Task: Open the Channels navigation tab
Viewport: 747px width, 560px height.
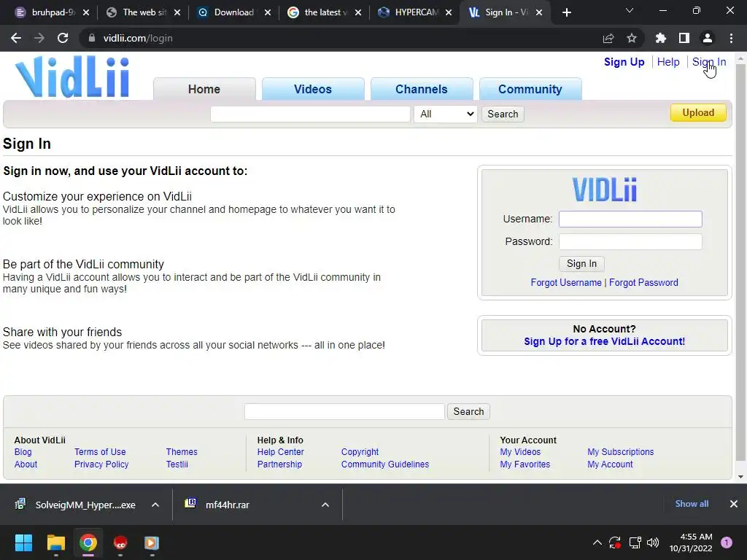Action: pos(422,89)
